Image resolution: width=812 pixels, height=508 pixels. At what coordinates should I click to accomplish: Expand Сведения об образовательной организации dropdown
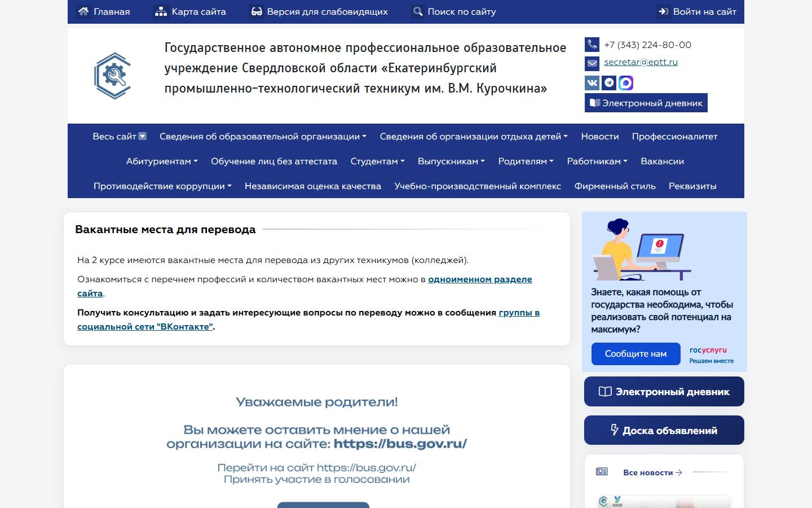pos(263,137)
